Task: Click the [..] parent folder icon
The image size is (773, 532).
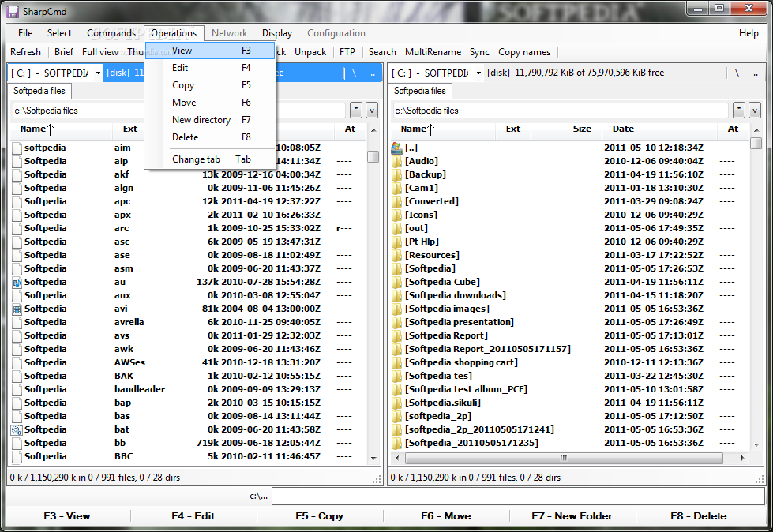Action: pyautogui.click(x=397, y=148)
